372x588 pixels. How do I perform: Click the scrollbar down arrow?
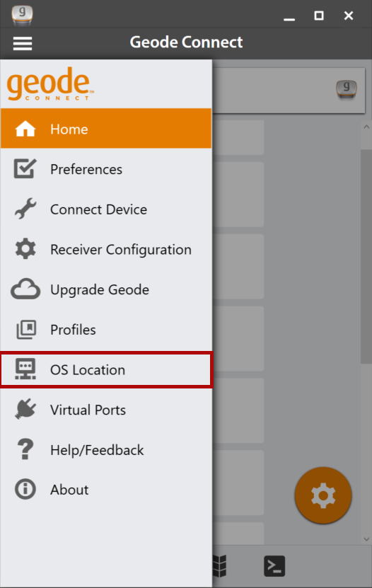pos(366,539)
